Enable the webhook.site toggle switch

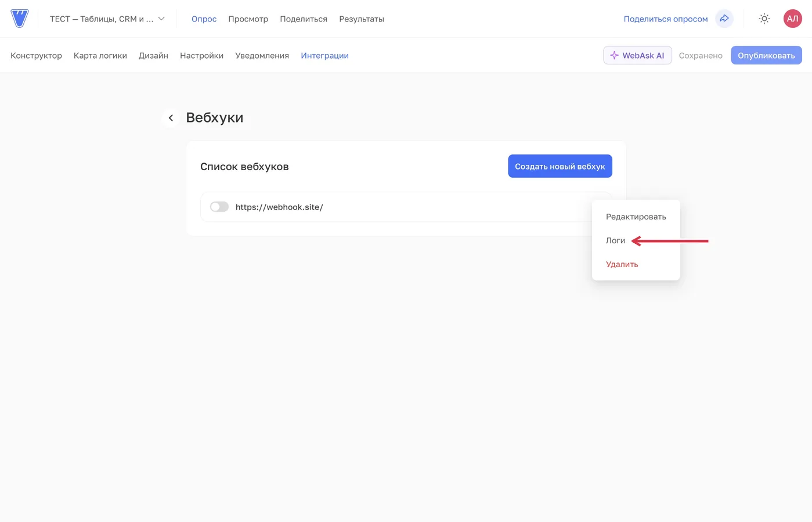click(219, 207)
